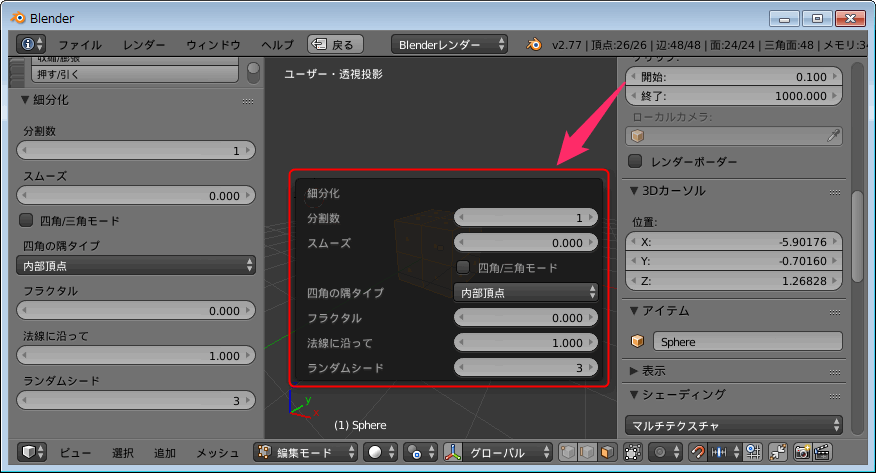Click 法線に沿って slider in the popup
Image resolution: width=876 pixels, height=473 pixels.
coord(526,342)
